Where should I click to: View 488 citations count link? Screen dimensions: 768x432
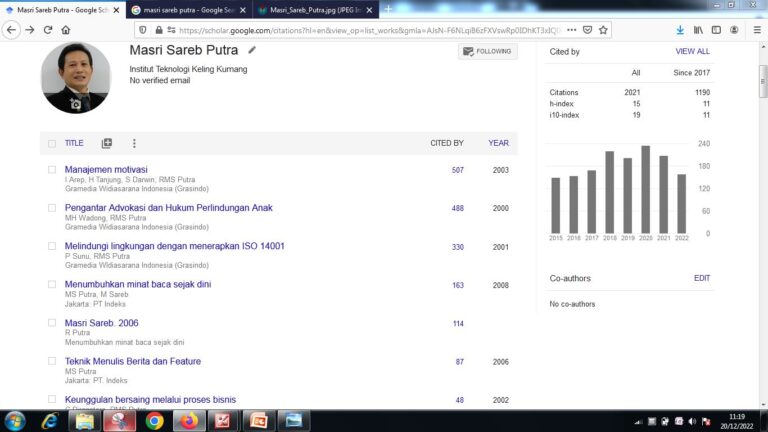457,208
